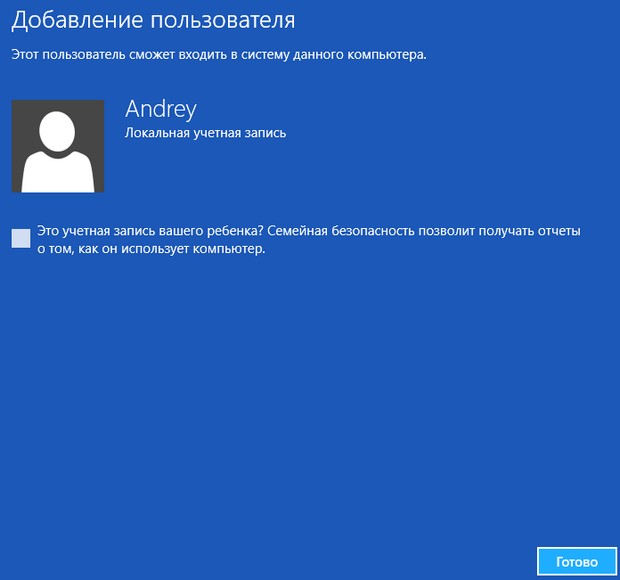
Task: Click the head of the profile silhouette
Action: click(58, 130)
